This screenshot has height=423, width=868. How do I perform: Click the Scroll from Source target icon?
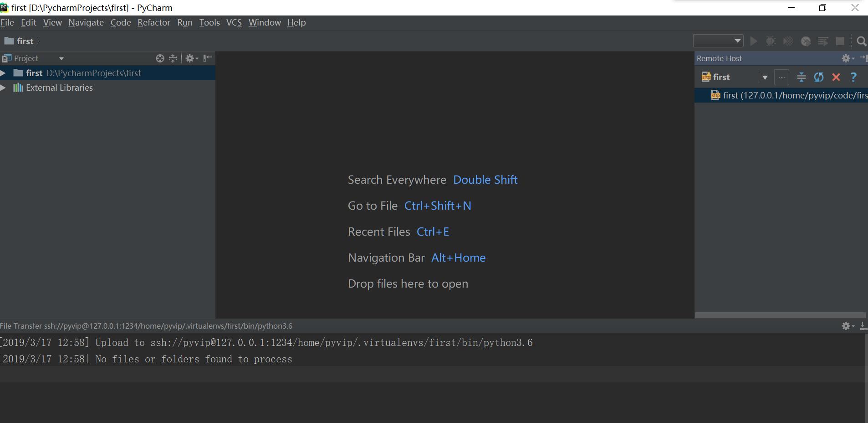click(x=160, y=58)
